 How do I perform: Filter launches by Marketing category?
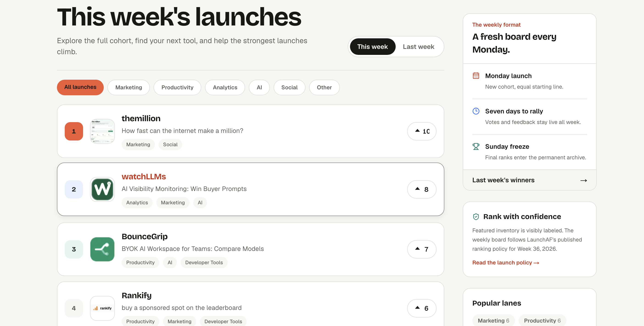point(129,87)
